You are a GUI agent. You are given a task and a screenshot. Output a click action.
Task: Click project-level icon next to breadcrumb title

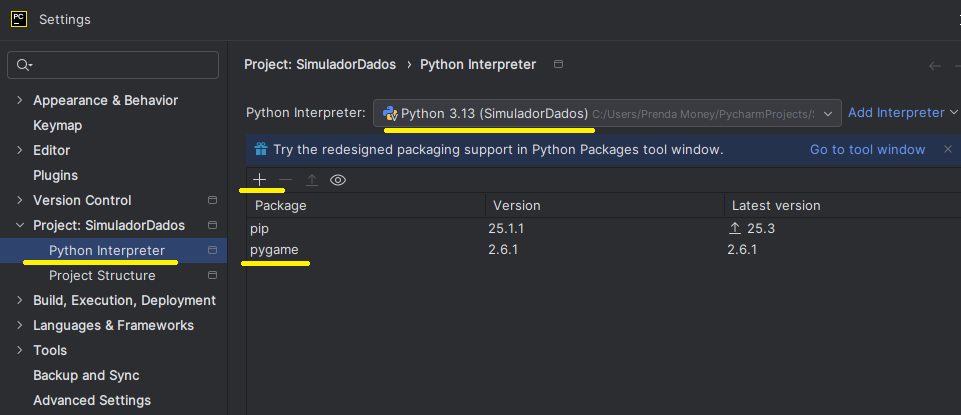[x=558, y=64]
